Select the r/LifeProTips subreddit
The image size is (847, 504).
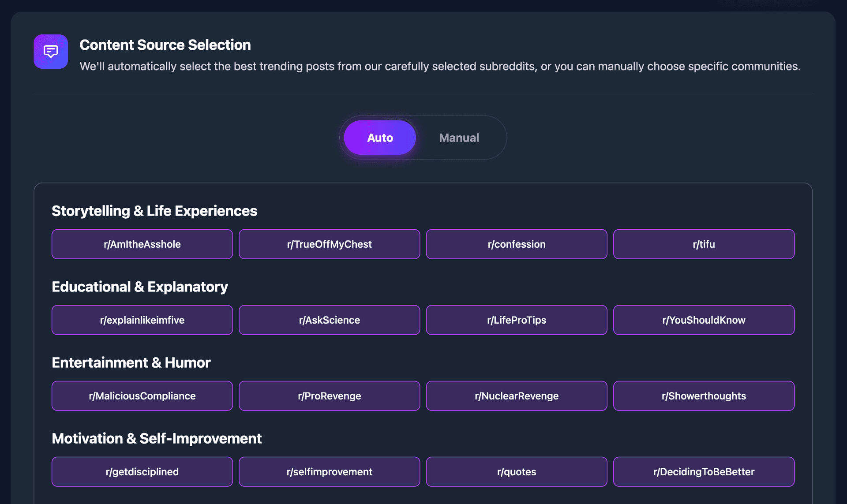(x=516, y=320)
